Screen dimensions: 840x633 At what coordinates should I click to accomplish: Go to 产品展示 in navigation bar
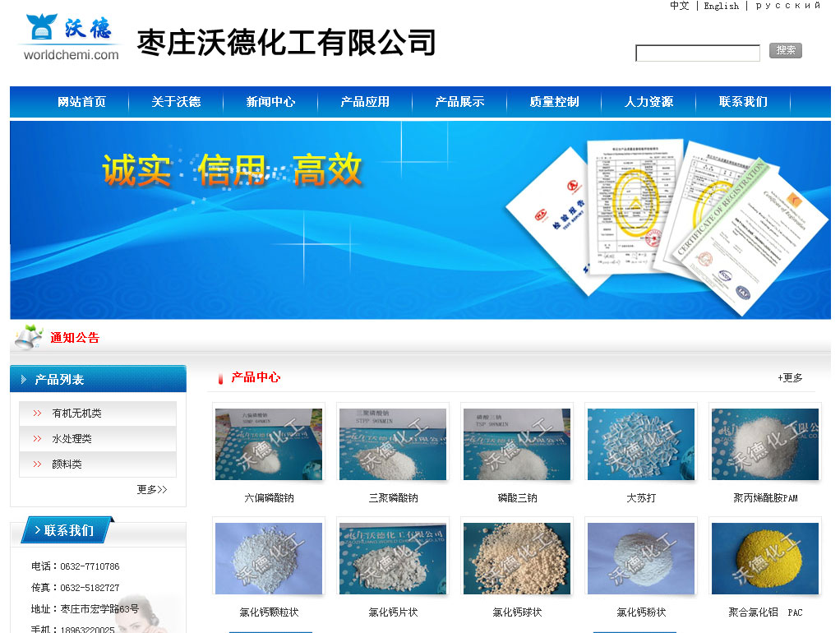(x=459, y=102)
